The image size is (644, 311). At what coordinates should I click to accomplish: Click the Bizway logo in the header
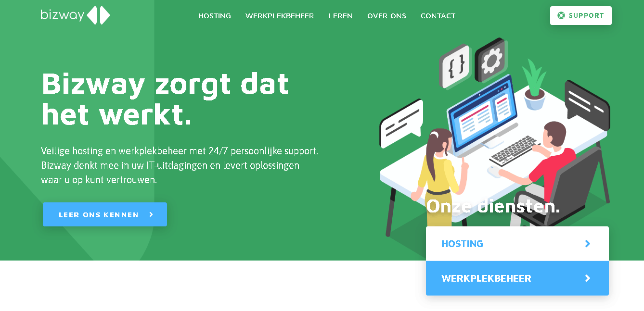click(x=76, y=15)
